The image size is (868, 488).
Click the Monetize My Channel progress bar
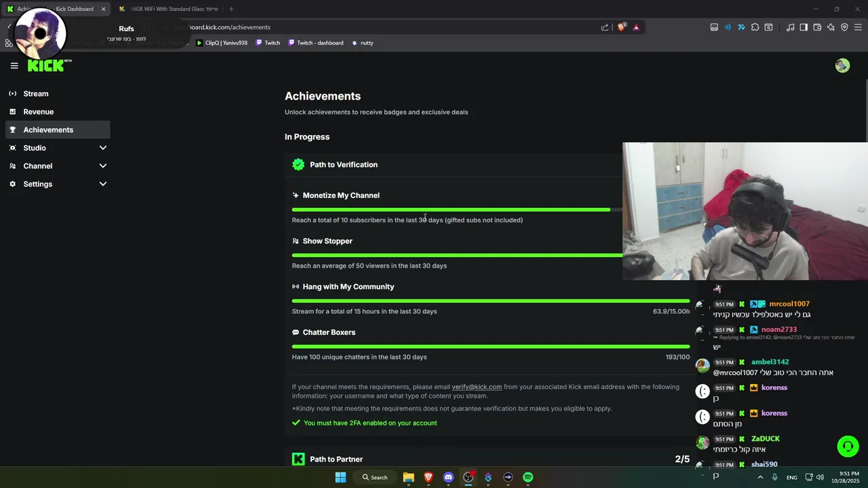[x=457, y=209]
